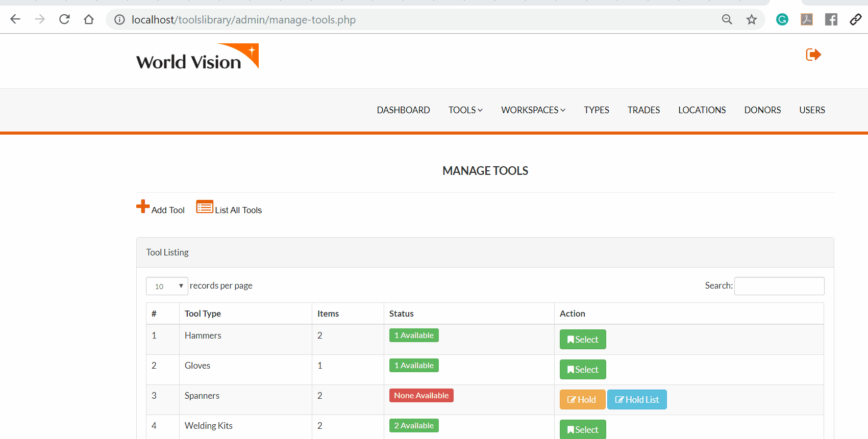This screenshot has width=868, height=439.
Task: Click the Add Tool link
Action: pos(168,210)
